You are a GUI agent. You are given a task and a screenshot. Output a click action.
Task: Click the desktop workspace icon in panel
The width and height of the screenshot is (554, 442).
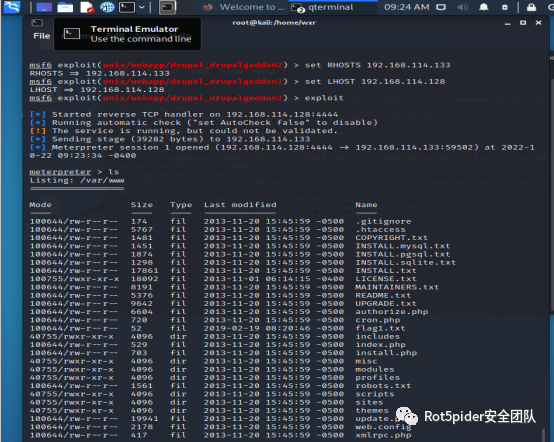click(44, 7)
